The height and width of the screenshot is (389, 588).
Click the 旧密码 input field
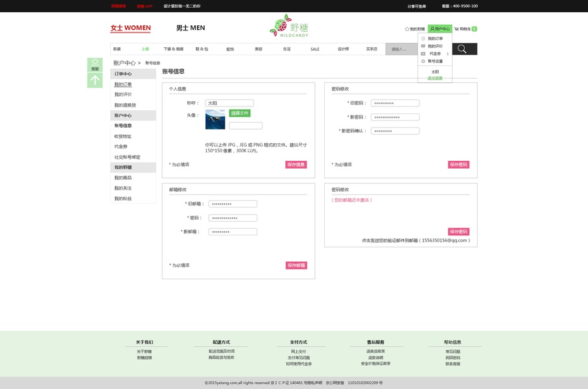[395, 103]
